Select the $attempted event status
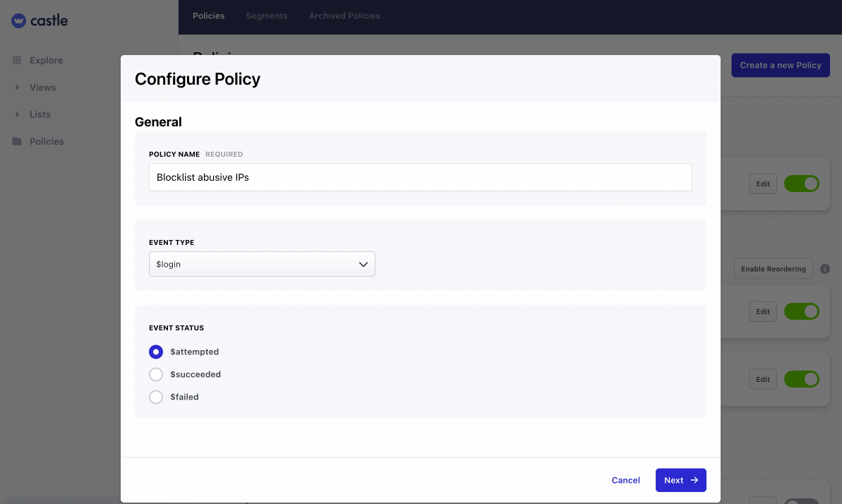Screen dimensions: 842x504 click(x=156, y=352)
